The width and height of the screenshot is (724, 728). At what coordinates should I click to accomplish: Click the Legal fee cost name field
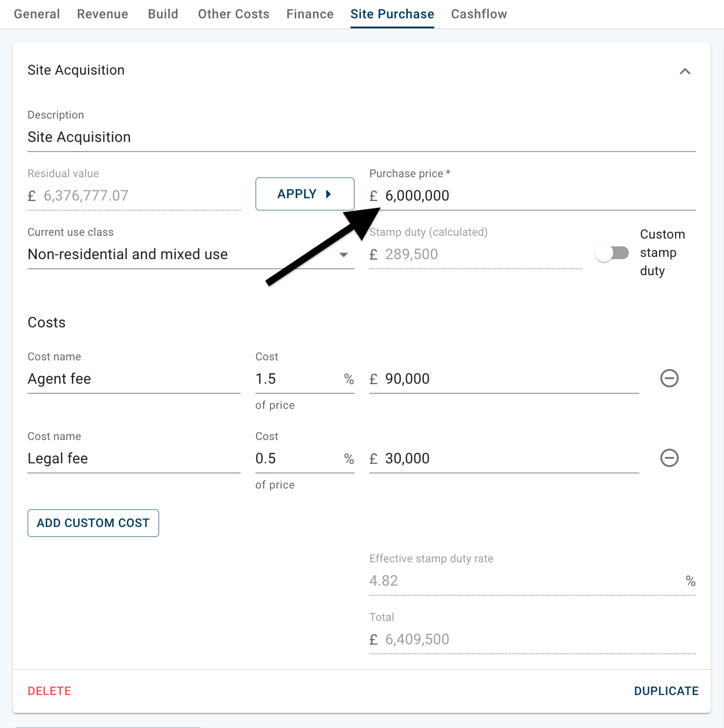[134, 459]
